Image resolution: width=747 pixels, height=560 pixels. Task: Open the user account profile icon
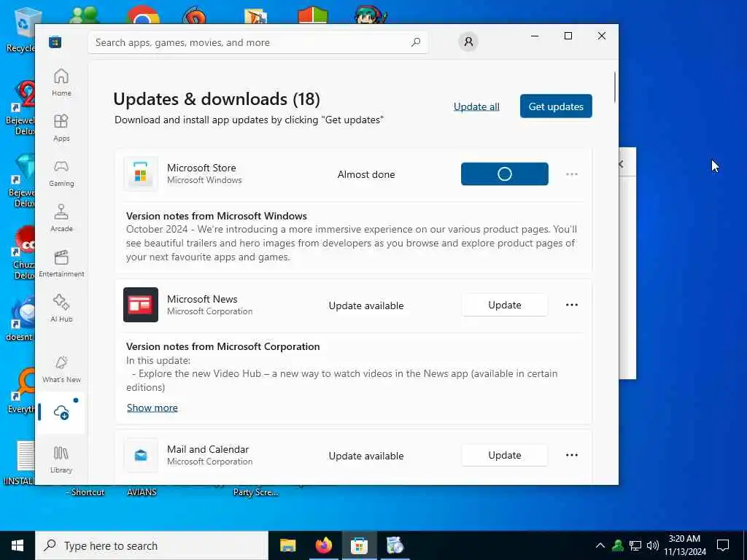coord(468,42)
